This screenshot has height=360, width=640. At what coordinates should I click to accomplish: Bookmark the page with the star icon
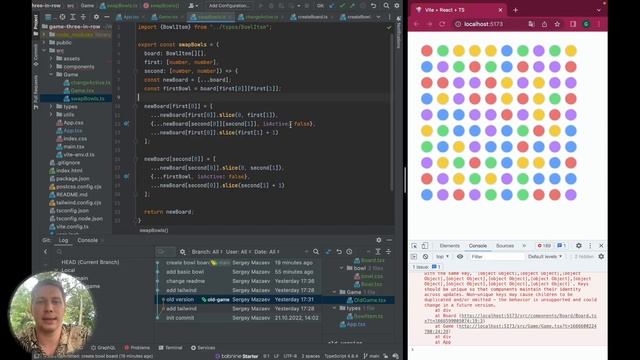click(557, 24)
